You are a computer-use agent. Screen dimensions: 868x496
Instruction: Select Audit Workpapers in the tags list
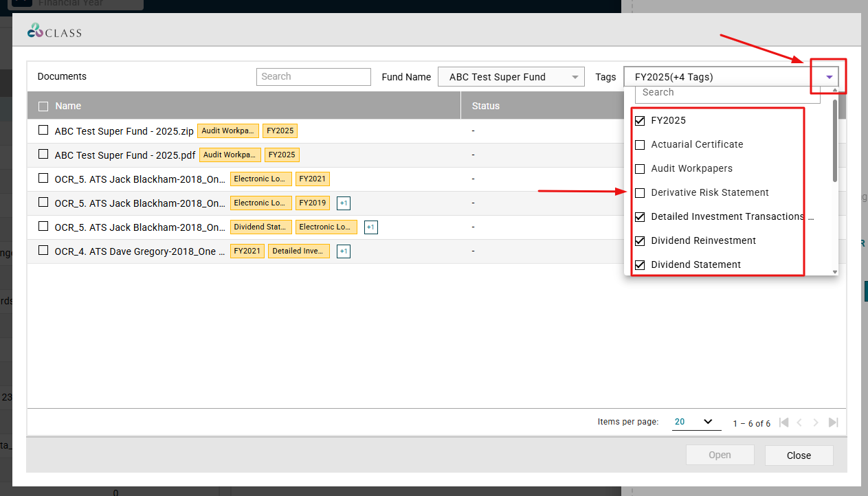pyautogui.click(x=640, y=168)
